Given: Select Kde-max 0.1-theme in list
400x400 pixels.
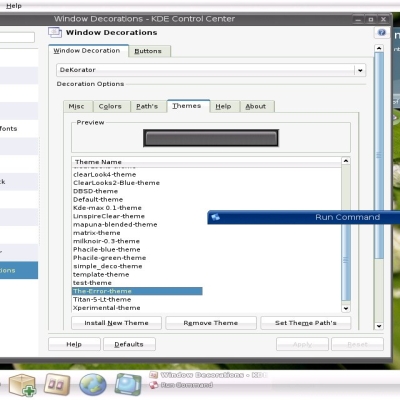Looking at the screenshot, I should [107, 208].
